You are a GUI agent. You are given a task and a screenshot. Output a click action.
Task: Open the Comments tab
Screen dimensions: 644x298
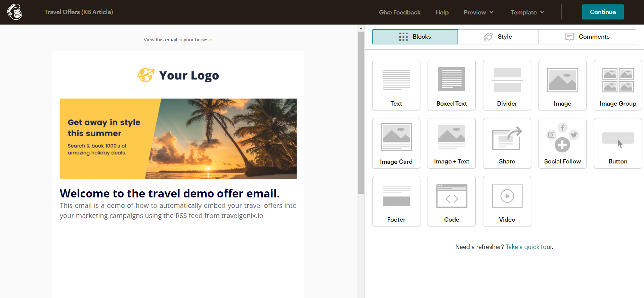click(x=587, y=37)
